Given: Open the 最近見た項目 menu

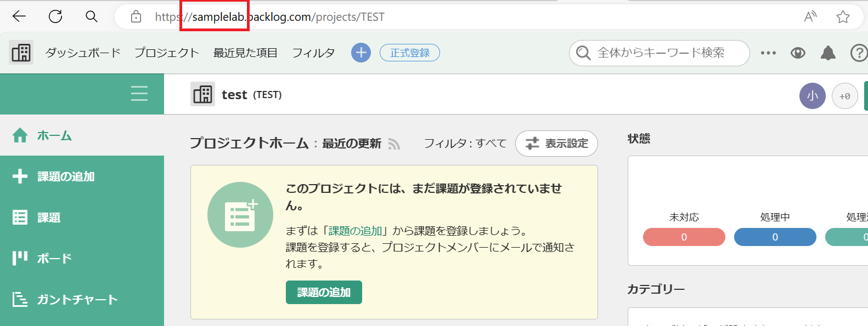Looking at the screenshot, I should (245, 53).
